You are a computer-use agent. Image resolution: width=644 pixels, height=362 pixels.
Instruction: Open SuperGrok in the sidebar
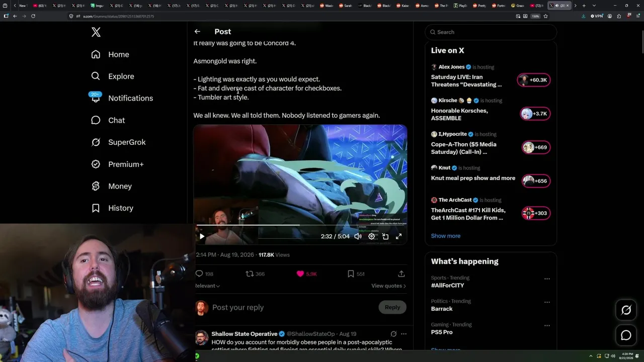118,142
